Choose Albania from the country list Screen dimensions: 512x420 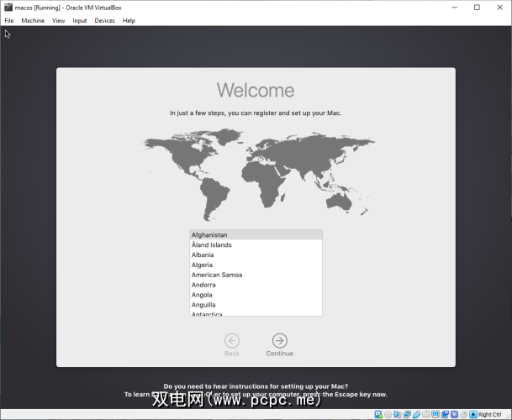(x=203, y=255)
